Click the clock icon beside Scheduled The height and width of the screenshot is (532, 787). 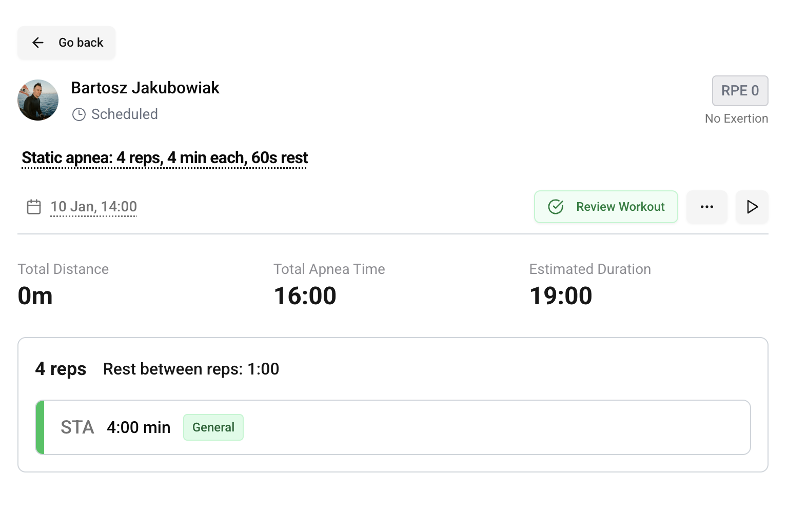pos(79,114)
